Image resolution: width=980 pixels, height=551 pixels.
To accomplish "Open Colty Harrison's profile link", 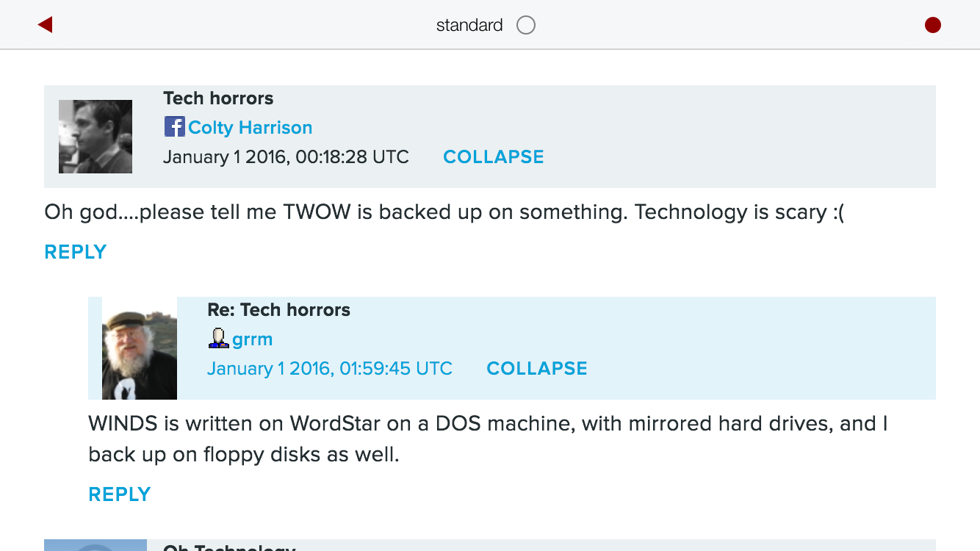I will pos(251,128).
